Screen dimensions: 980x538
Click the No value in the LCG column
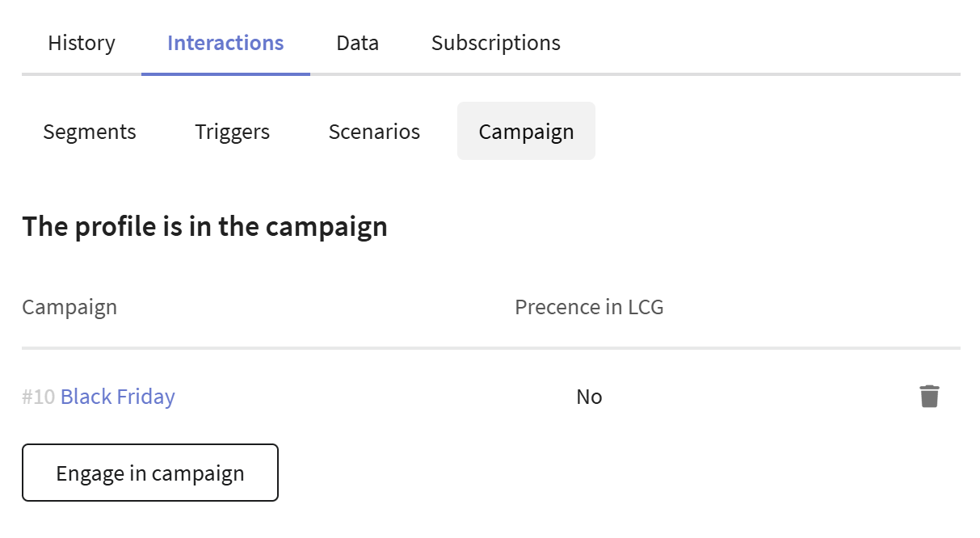[x=589, y=397]
